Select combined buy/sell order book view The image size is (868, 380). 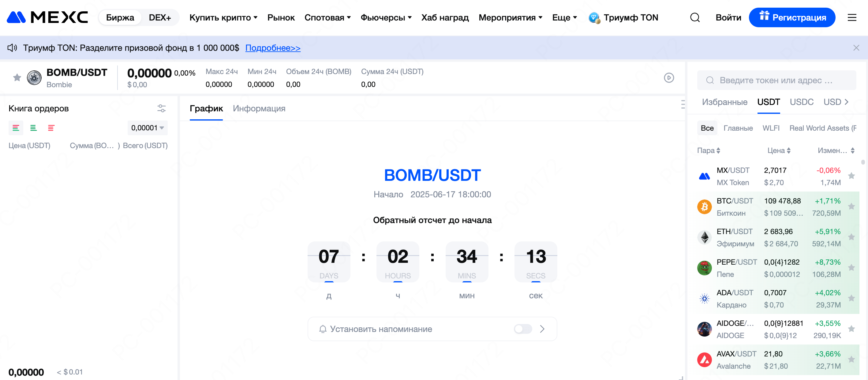pos(16,128)
